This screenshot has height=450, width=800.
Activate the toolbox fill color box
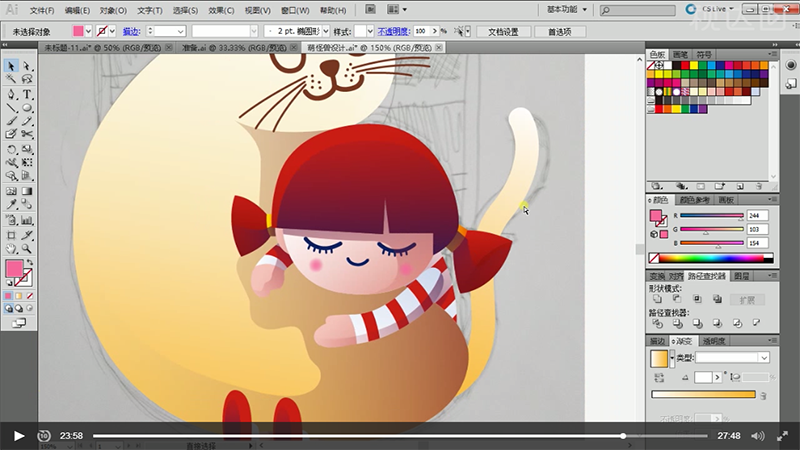14,268
